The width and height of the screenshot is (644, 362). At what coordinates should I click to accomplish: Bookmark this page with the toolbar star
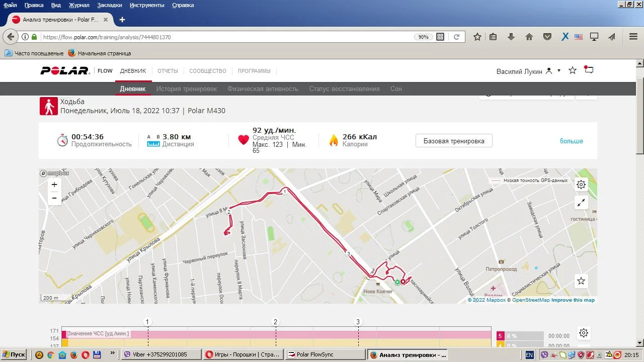[477, 37]
